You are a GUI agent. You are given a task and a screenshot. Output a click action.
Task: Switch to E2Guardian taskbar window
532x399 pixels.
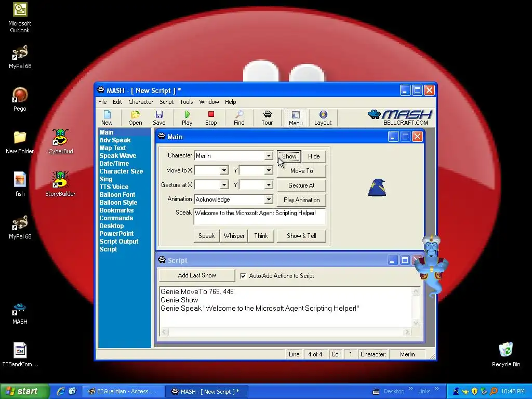[124, 391]
